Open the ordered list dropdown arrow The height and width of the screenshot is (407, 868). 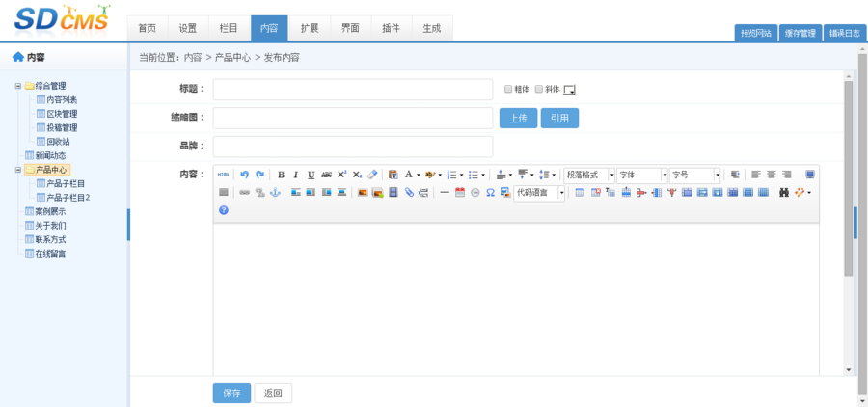tap(462, 175)
